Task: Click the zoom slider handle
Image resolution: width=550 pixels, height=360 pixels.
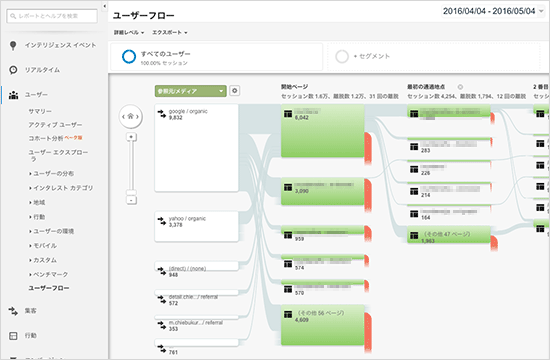Action: (x=131, y=192)
